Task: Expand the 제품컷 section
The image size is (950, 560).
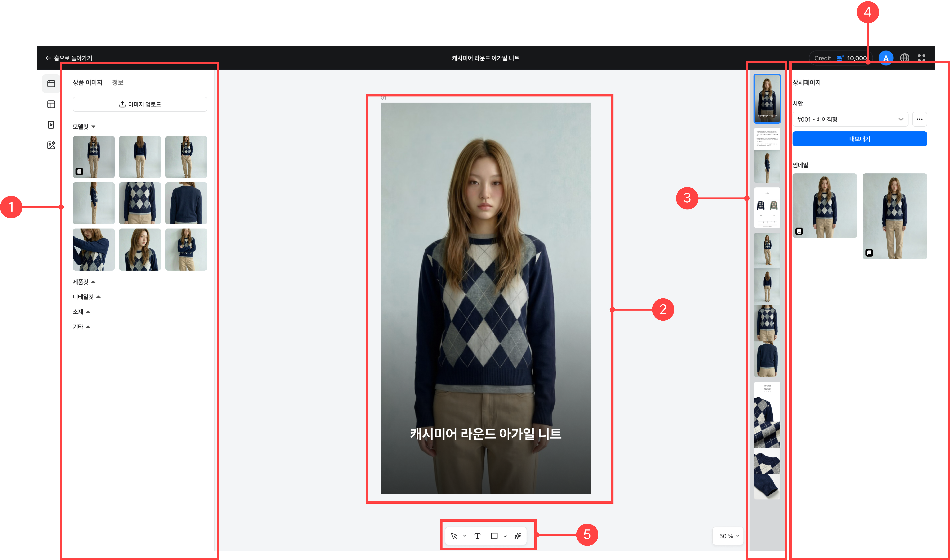Action: 84,282
